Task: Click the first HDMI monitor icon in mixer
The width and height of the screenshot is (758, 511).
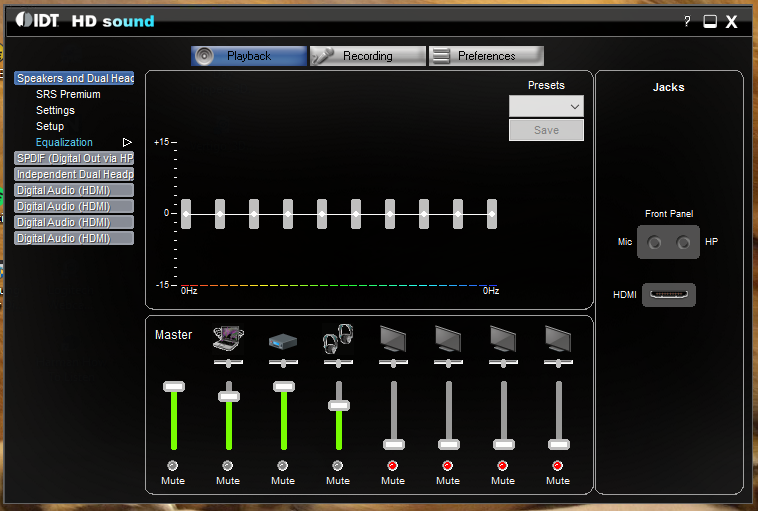Action: [x=393, y=339]
